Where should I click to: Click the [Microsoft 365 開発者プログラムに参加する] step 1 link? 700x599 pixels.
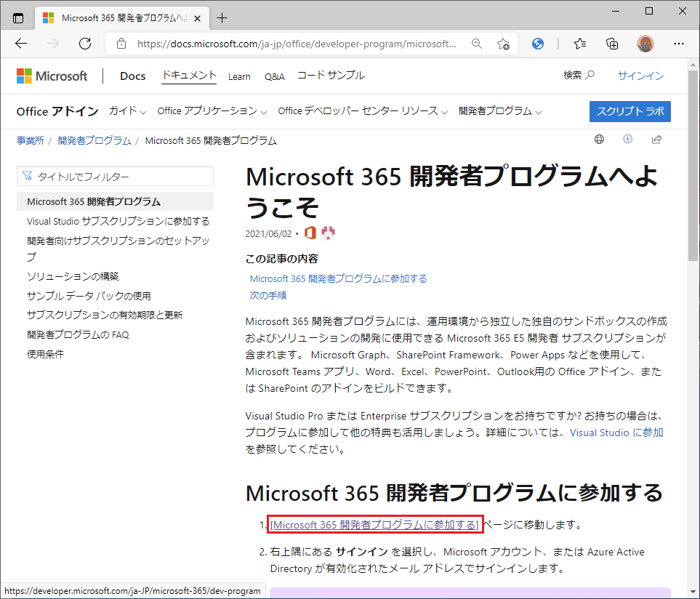[x=374, y=524]
